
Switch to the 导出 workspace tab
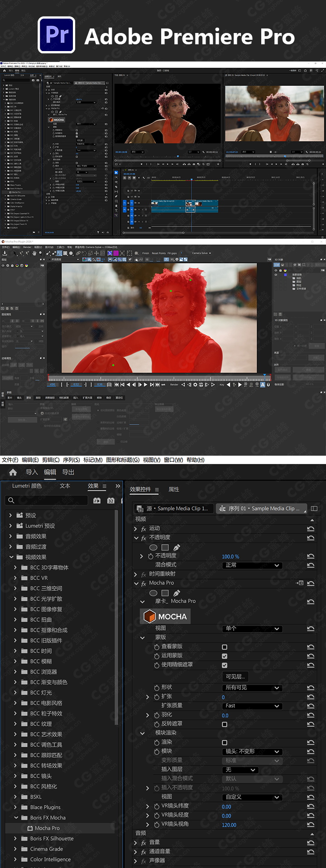click(x=68, y=472)
